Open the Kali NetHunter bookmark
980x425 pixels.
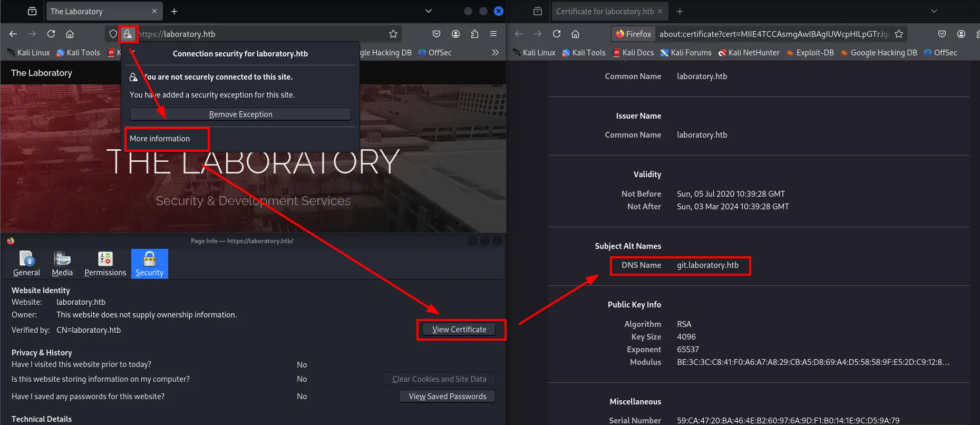(749, 53)
